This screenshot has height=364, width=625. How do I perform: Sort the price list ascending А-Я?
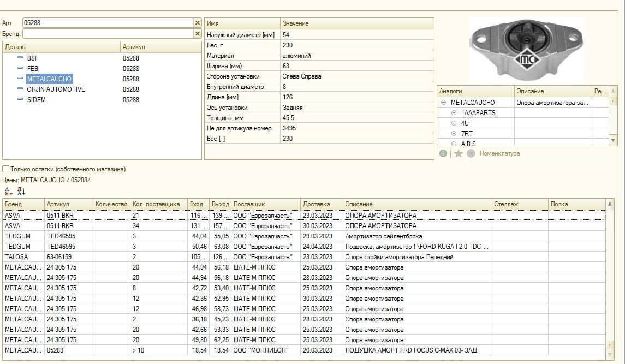pos(9,191)
